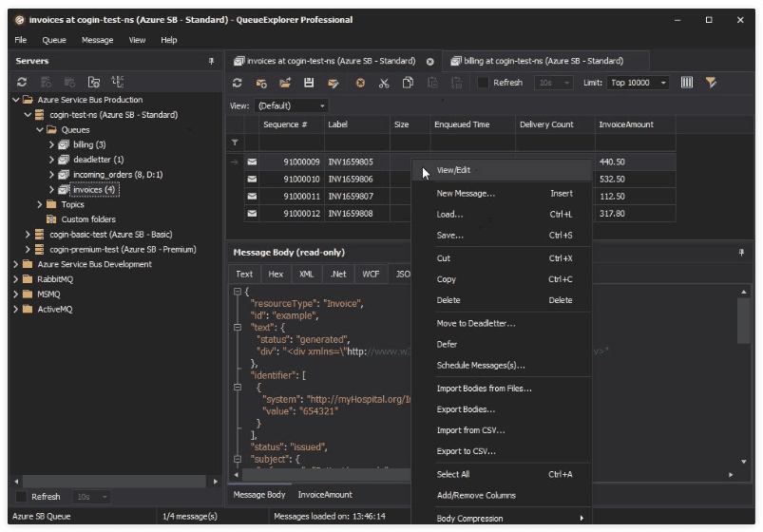Viewport: 763px width, 532px height.
Task: Switch to the Hex body tab
Action: coord(276,274)
